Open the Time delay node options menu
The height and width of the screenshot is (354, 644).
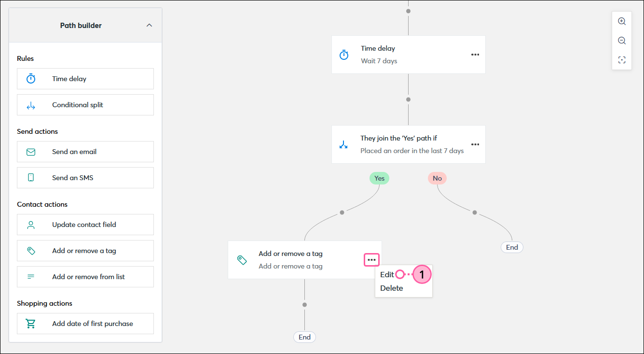475,55
